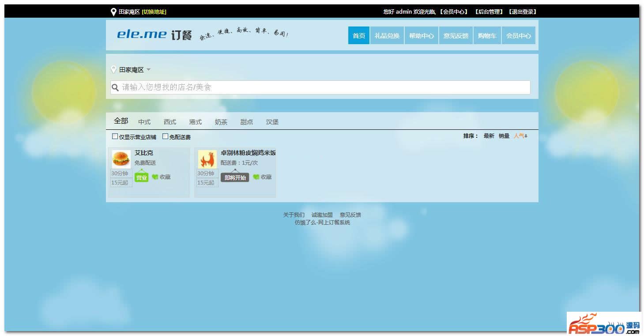The image size is (644, 336).
Task: Select the 汉堡 category tab
Action: [272, 122]
